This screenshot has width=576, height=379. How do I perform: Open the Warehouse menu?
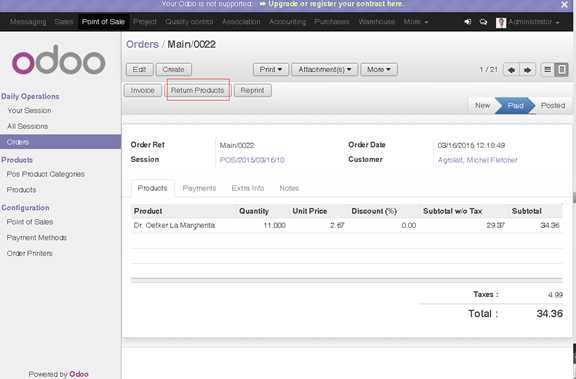[x=376, y=22]
